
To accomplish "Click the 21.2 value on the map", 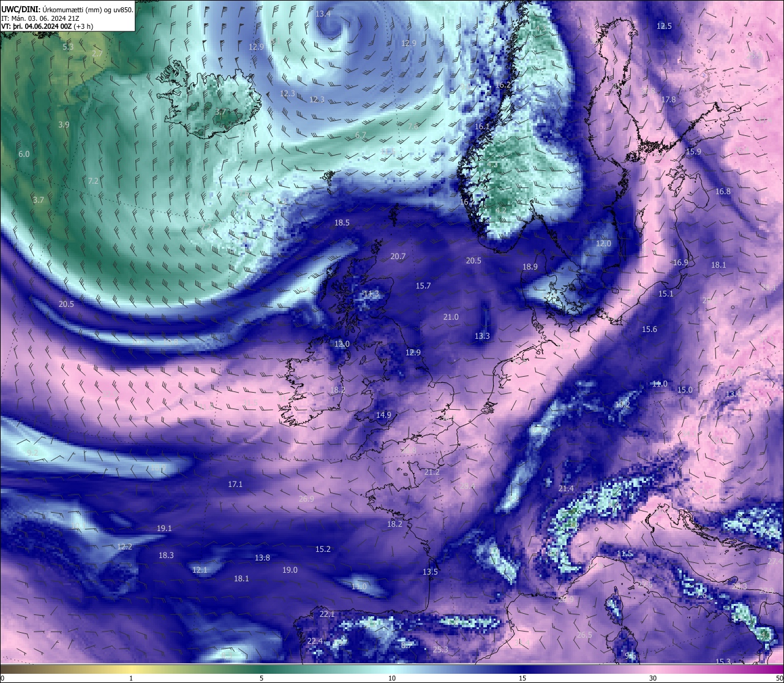I will [x=432, y=472].
